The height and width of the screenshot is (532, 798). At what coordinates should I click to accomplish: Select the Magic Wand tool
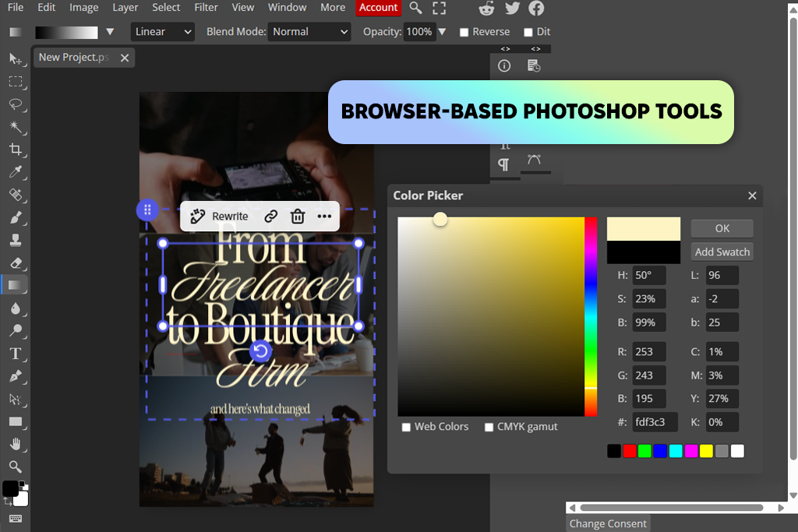[16, 127]
